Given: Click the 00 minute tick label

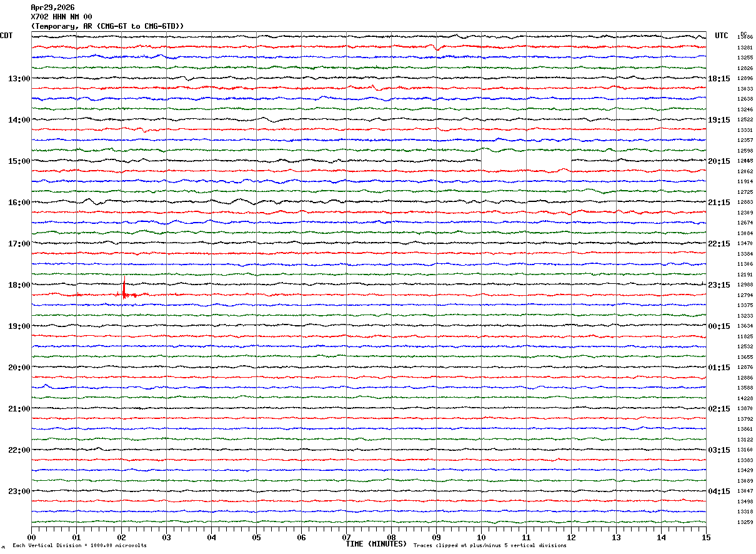Looking at the screenshot, I should pos(31,537).
